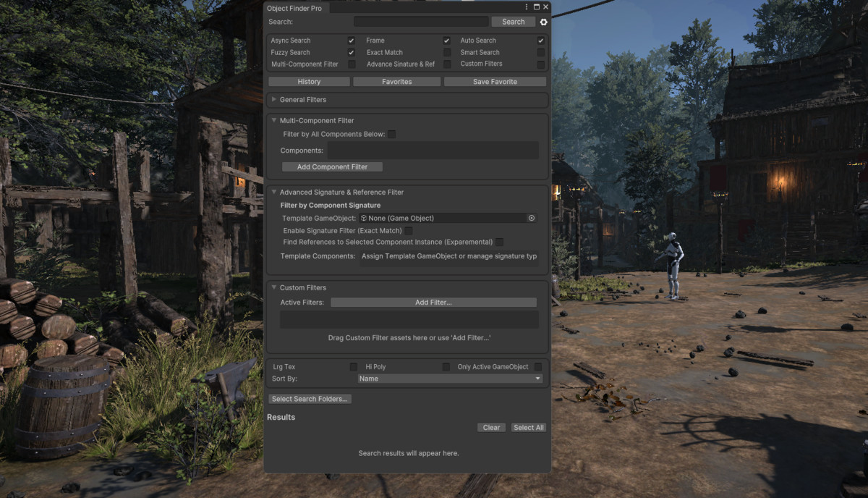Enable the Hi Poly checkbox
868x498 pixels.
(445, 366)
